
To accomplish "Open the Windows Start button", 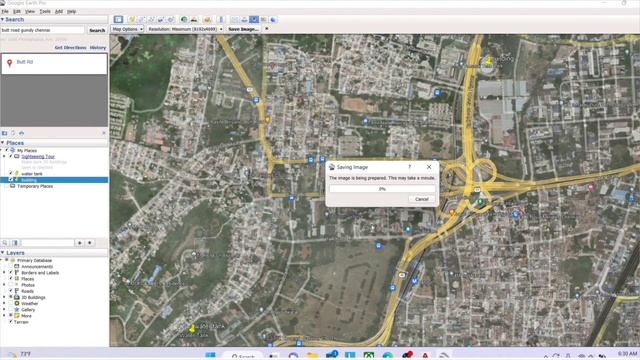I will click(x=210, y=356).
